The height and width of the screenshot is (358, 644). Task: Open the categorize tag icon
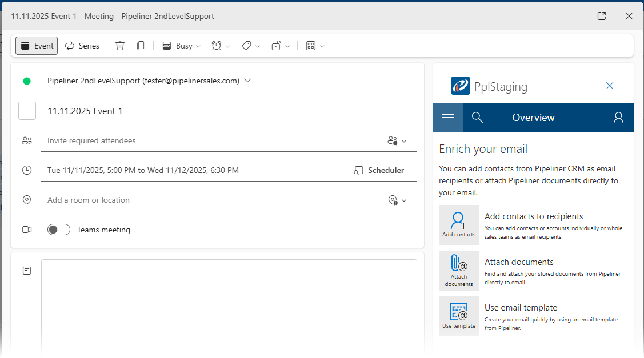246,46
